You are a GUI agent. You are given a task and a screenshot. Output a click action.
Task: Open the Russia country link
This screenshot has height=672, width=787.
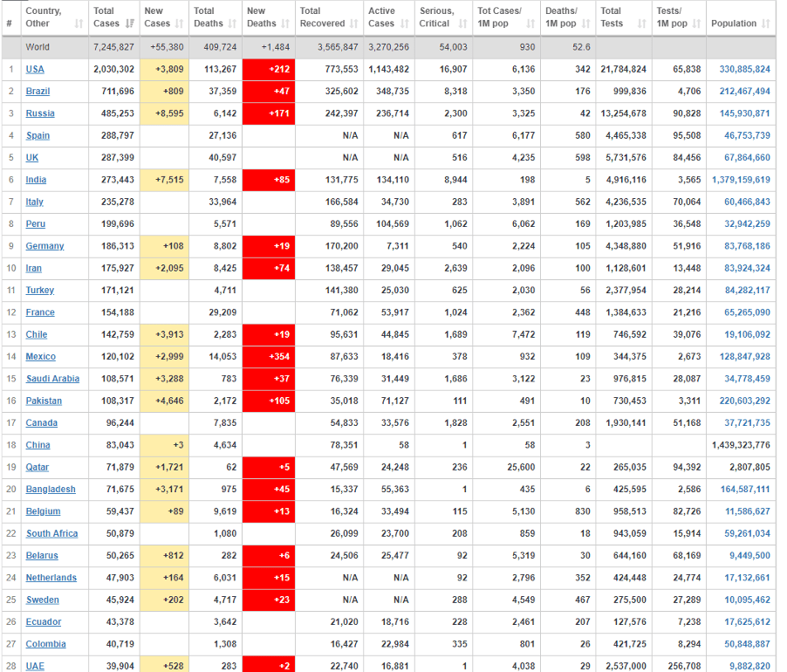tap(40, 113)
